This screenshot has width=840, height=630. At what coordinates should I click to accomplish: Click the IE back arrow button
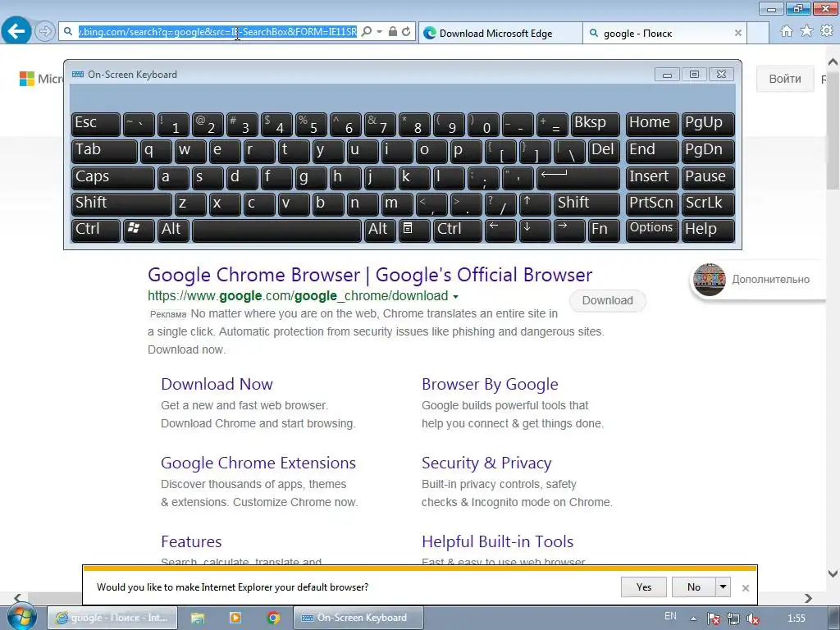coord(16,31)
